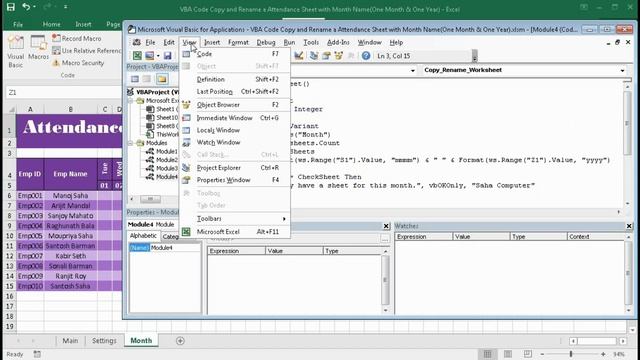The image size is (640, 360).
Task: Choose Code from the View menu
Action: pyautogui.click(x=236, y=54)
